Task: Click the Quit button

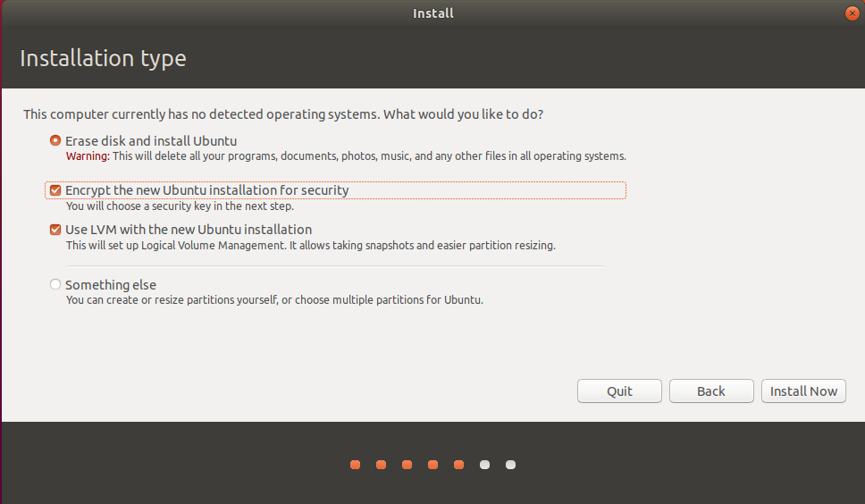Action: click(x=619, y=391)
